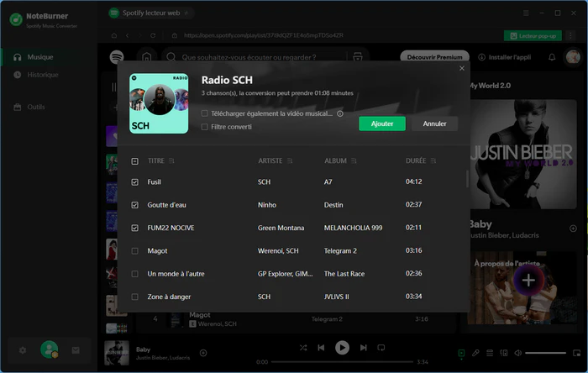Viewport: 588px width, 373px height.
Task: Open the mail envelope icon
Action: (x=76, y=350)
